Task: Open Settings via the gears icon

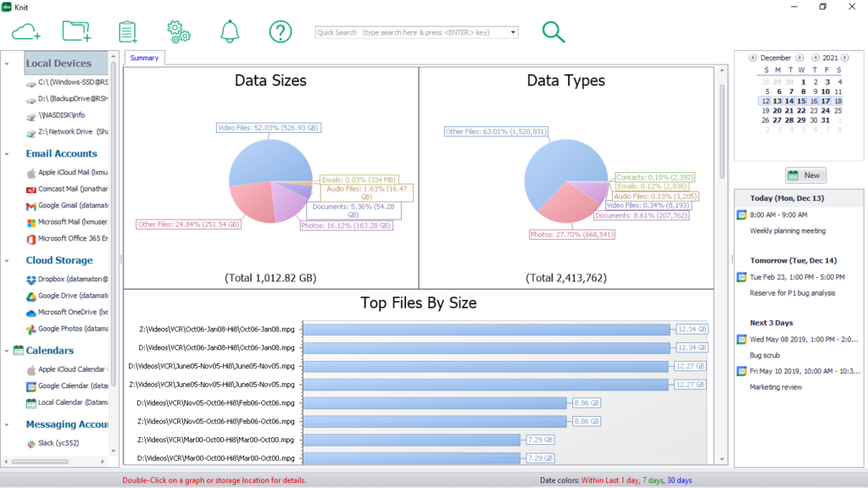Action: pyautogui.click(x=178, y=30)
